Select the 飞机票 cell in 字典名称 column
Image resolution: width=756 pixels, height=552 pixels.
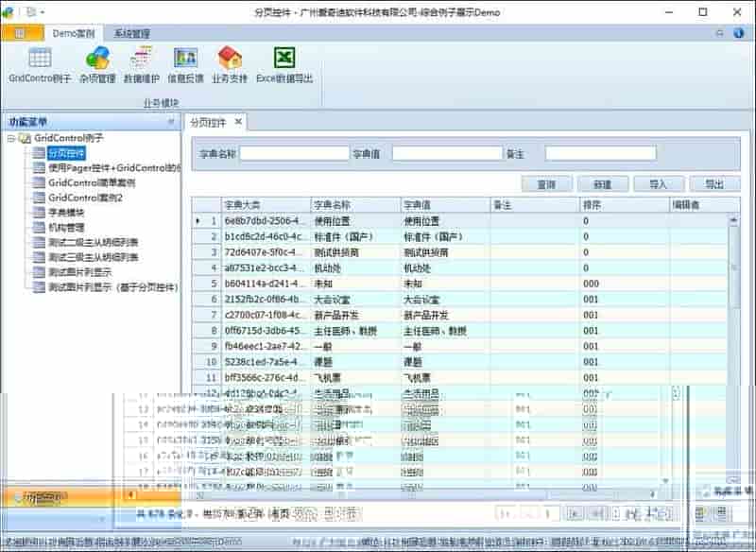tap(355, 378)
